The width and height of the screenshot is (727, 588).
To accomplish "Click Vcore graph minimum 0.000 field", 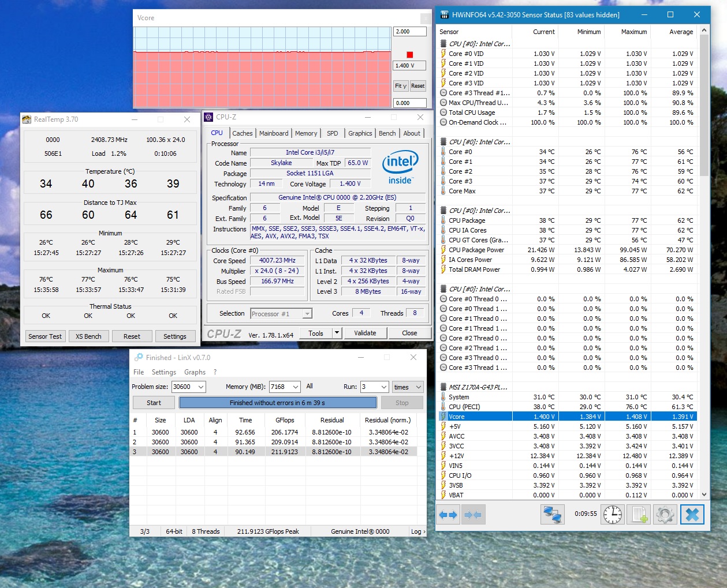I will (x=409, y=103).
